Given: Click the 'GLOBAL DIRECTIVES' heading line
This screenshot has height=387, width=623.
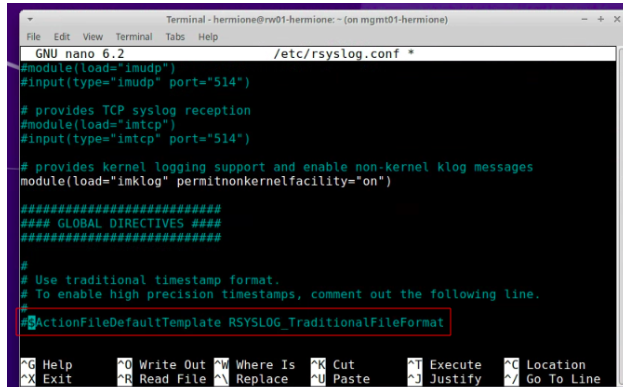Looking at the screenshot, I should click(121, 224).
